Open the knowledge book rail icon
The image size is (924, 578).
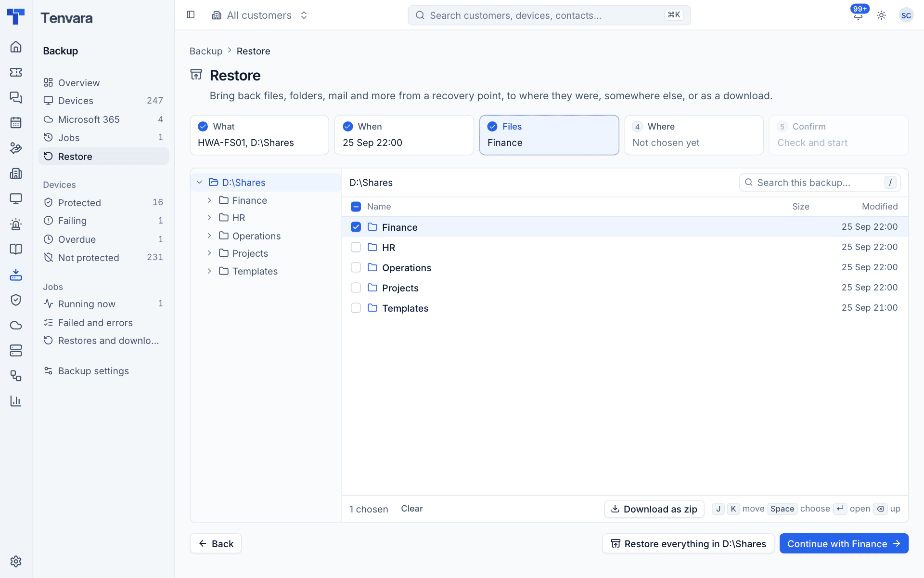pos(16,249)
